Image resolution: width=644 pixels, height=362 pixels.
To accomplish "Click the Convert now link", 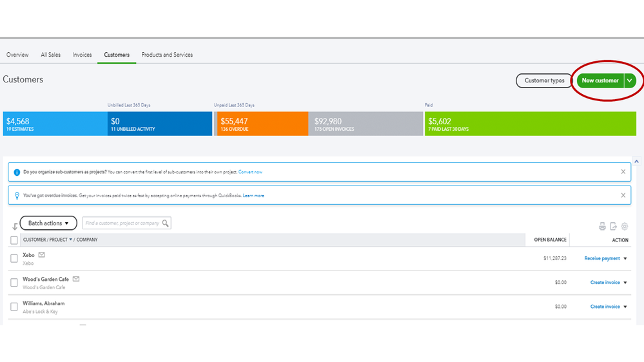I will click(250, 172).
